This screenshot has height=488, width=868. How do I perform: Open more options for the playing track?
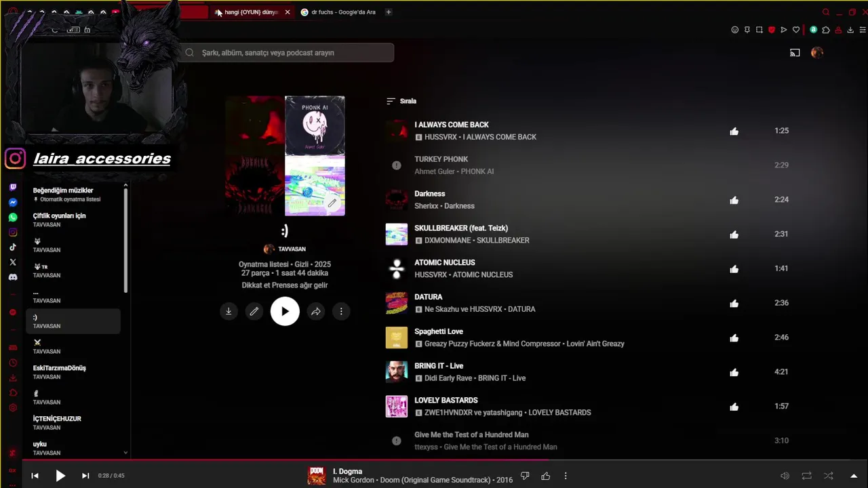[566, 476]
